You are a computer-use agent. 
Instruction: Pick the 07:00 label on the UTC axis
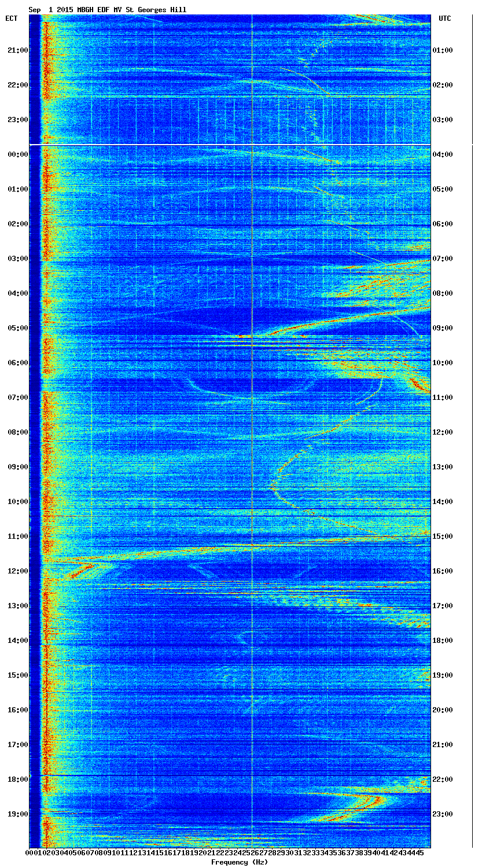(443, 259)
